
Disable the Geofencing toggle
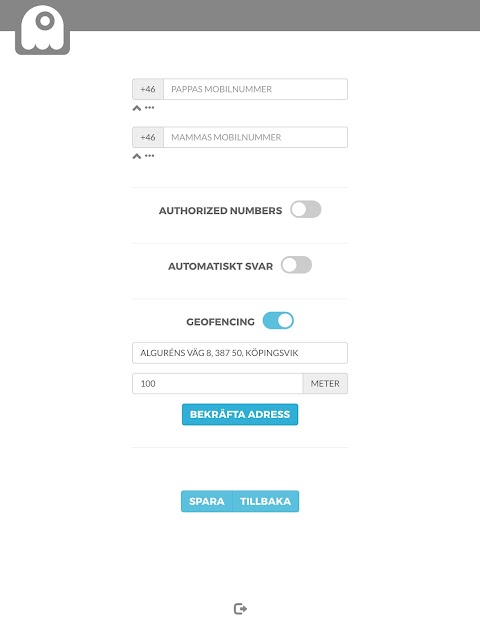coord(278,320)
